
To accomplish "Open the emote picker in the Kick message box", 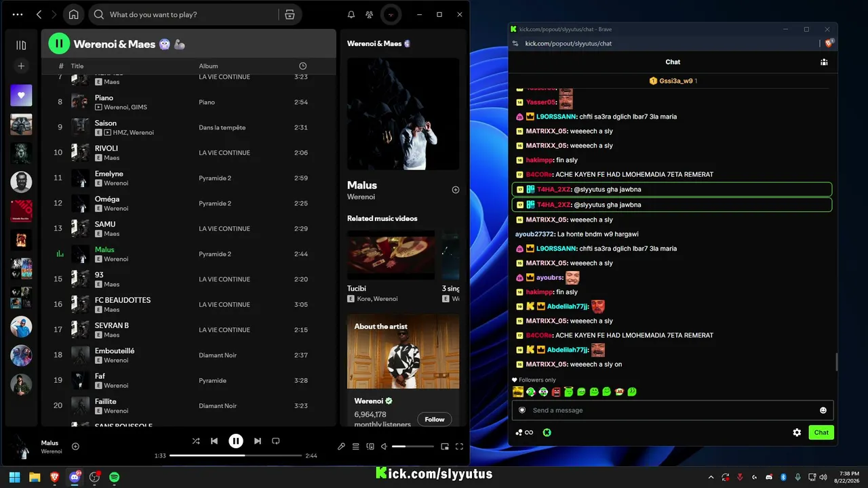I will pyautogui.click(x=823, y=410).
